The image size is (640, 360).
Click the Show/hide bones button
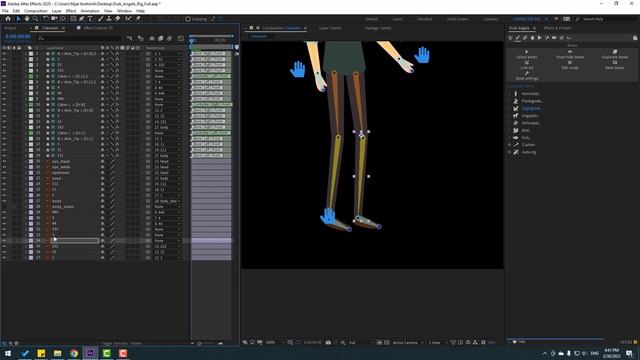pyautogui.click(x=570, y=55)
